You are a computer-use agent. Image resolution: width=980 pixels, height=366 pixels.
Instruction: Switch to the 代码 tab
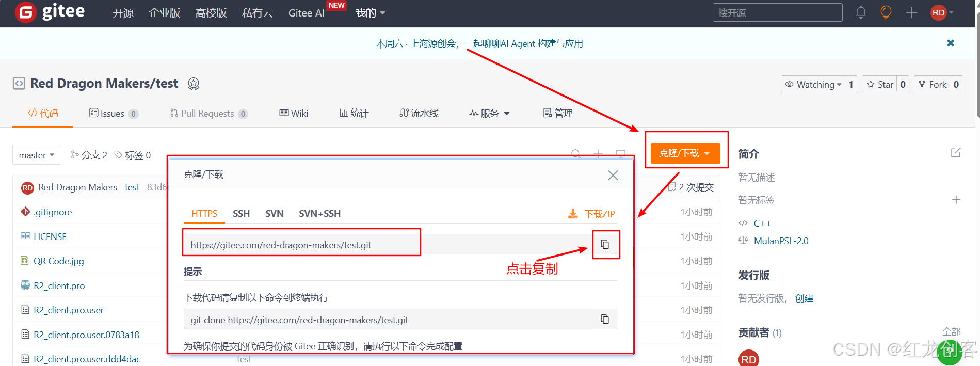point(43,114)
